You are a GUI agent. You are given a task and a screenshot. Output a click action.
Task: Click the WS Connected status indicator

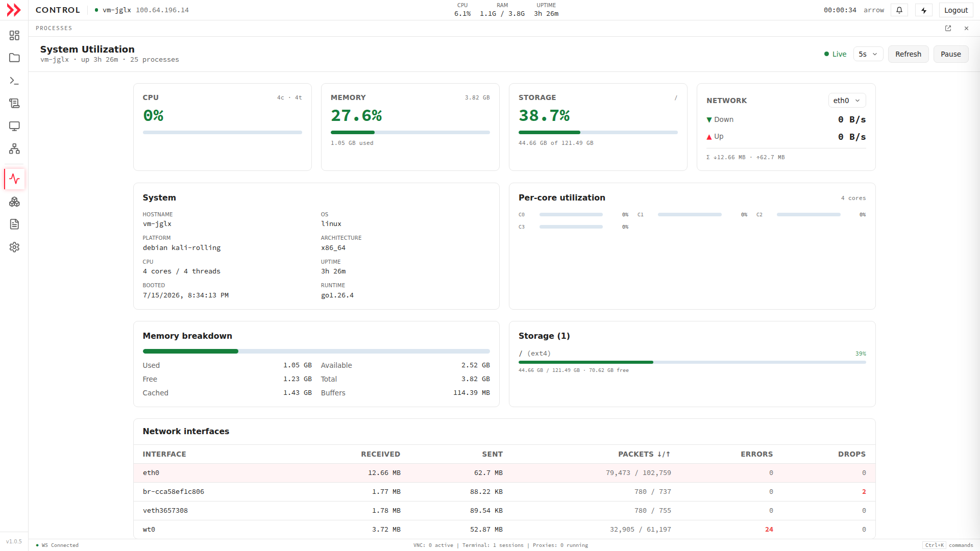pos(57,545)
